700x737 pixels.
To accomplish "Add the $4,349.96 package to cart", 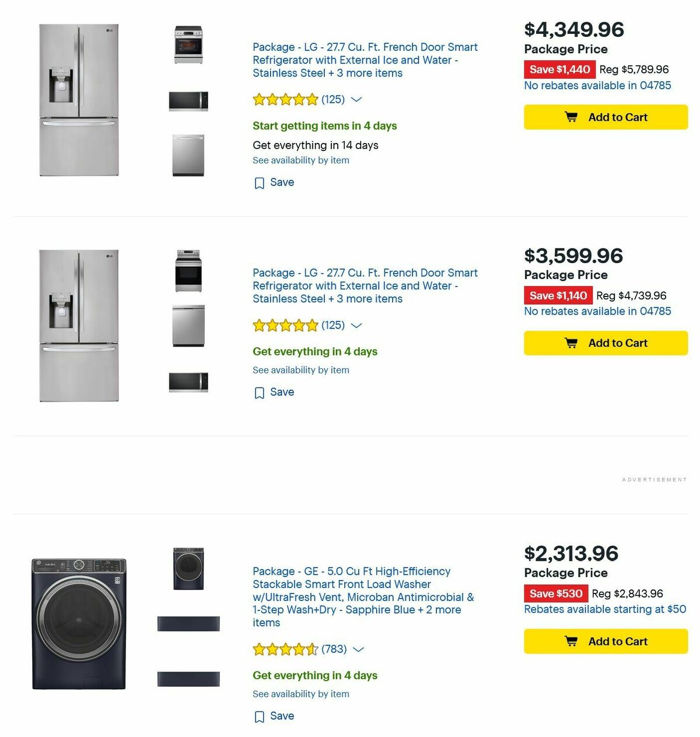I will pos(605,117).
